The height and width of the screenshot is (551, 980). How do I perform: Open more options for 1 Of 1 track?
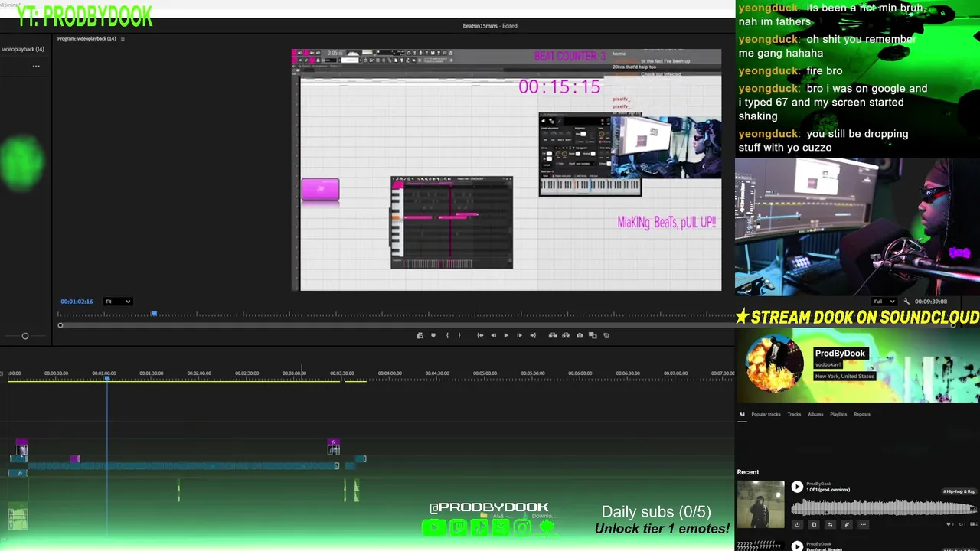pos(863,524)
